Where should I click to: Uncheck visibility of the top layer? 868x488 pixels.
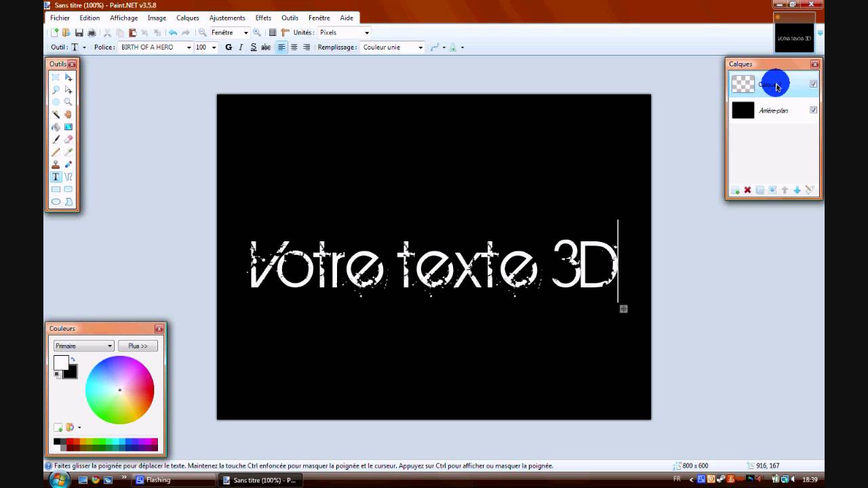coord(813,84)
